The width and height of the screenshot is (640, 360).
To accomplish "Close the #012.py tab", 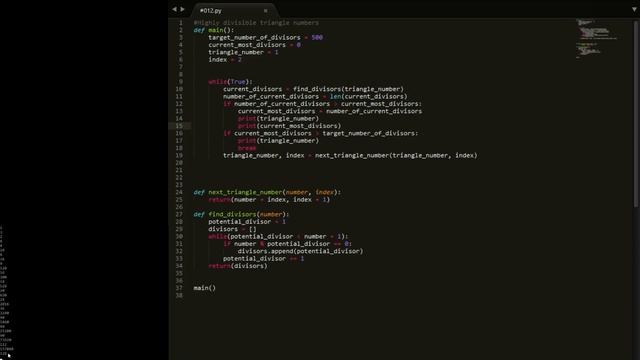I will 266,11.
